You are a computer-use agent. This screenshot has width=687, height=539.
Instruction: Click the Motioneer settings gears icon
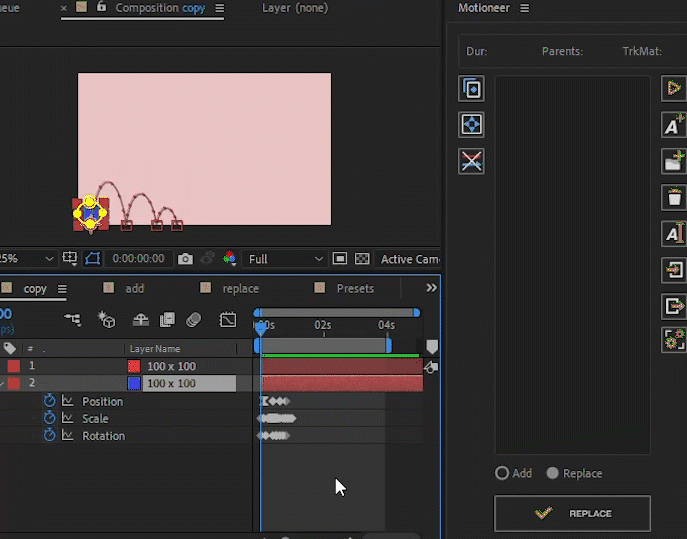pos(674,340)
